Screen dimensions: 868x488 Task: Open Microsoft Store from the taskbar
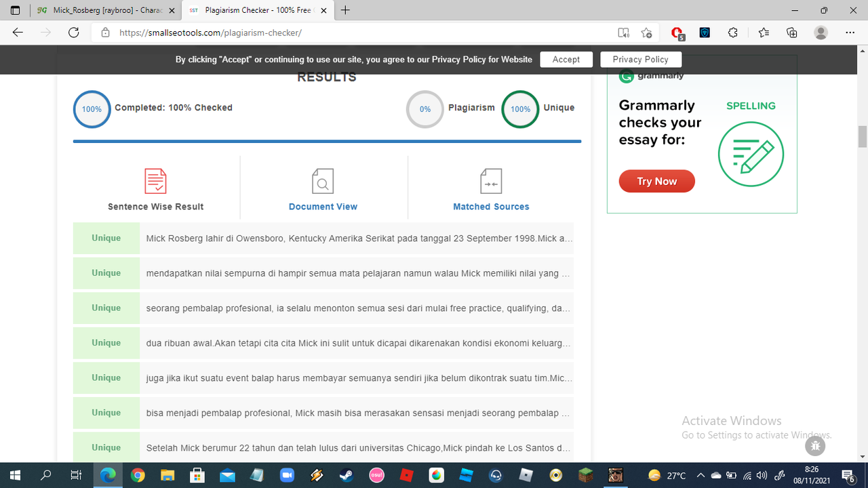click(197, 475)
